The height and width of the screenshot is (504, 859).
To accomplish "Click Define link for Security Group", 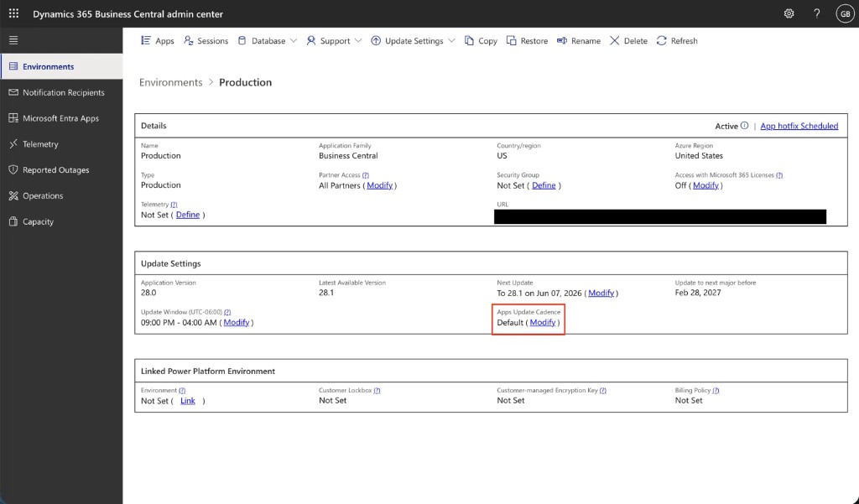I will [544, 185].
